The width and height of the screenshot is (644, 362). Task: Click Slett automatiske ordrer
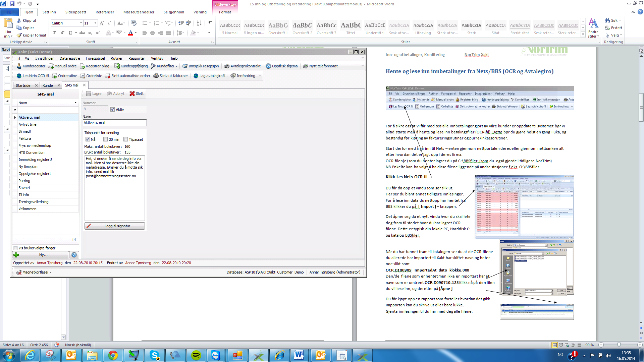pyautogui.click(x=127, y=76)
